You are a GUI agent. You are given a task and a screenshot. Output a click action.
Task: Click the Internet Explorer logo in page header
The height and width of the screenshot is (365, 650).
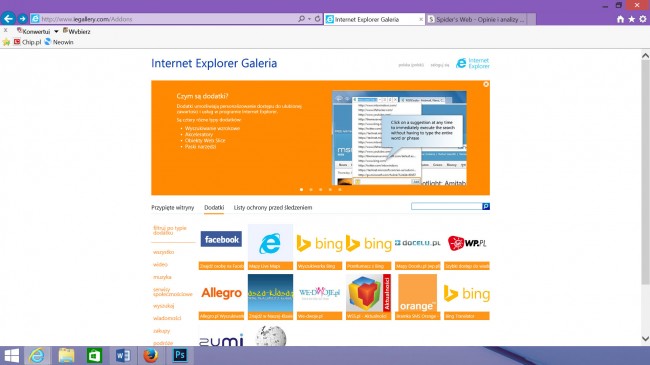click(473, 63)
